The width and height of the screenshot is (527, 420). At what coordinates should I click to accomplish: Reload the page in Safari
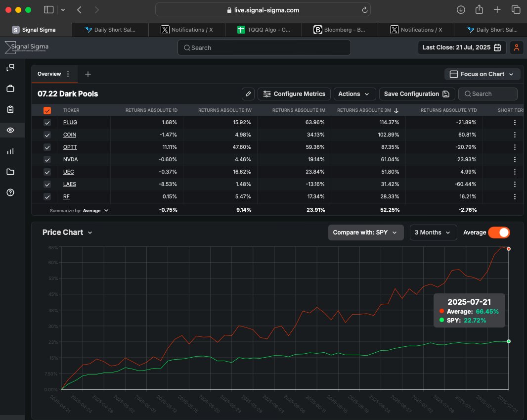(365, 10)
